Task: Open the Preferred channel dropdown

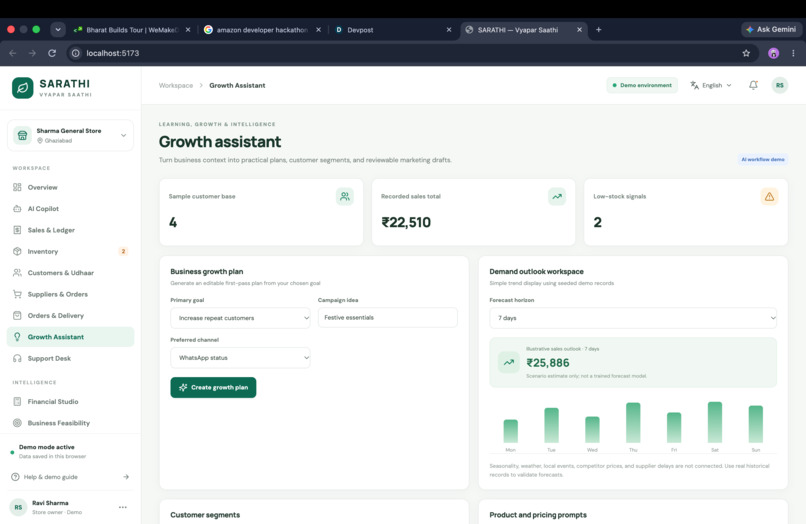Action: (240, 357)
